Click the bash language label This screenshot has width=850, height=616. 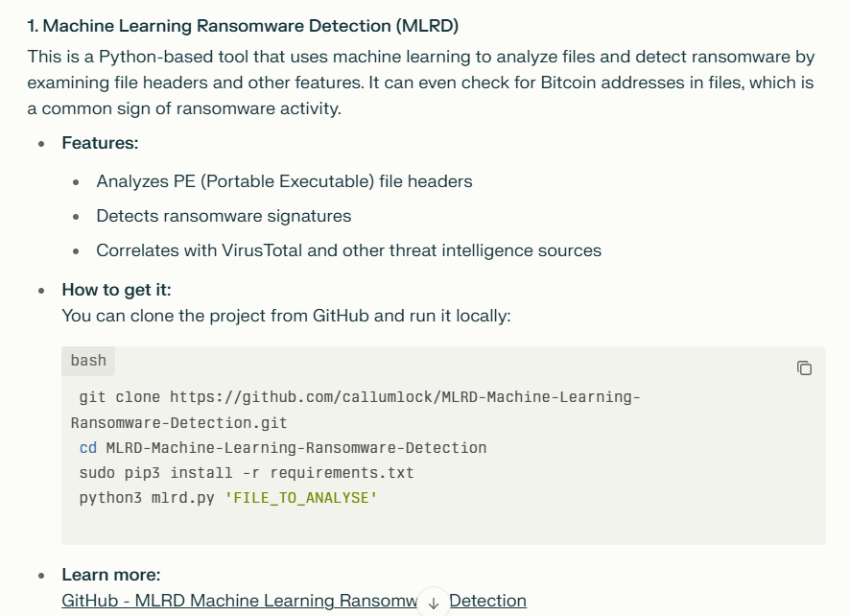coord(88,361)
